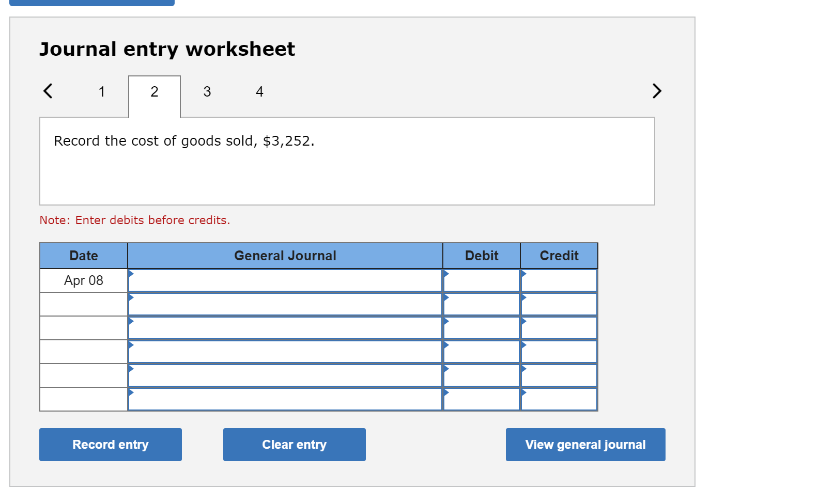Switch to journal entry tab 1

[x=102, y=91]
